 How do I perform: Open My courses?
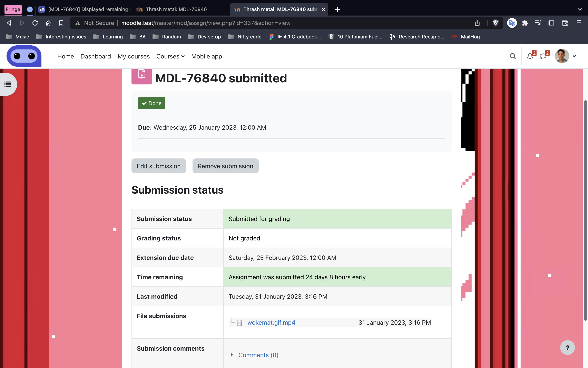[134, 56]
